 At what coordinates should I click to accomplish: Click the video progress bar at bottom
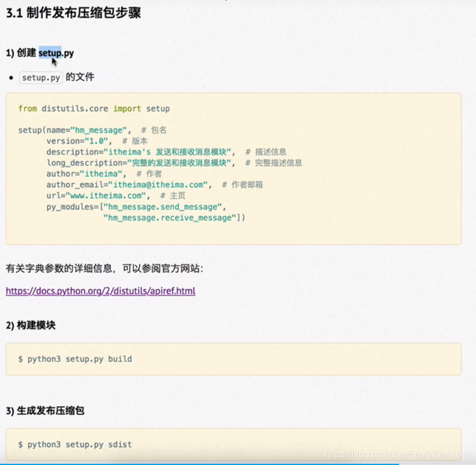pyautogui.click(x=238, y=464)
